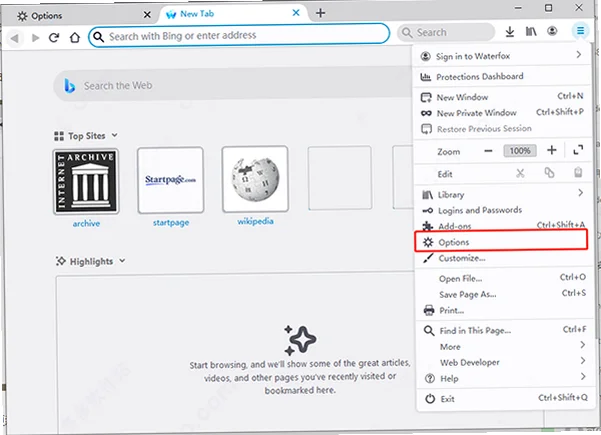Click the account avatar toolbar icon
The width and height of the screenshot is (601, 435).
552,31
